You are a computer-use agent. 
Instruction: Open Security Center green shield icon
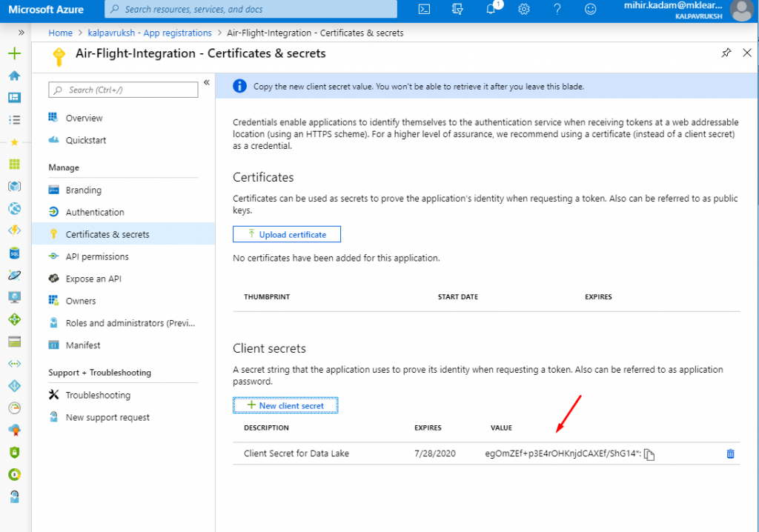(x=15, y=452)
